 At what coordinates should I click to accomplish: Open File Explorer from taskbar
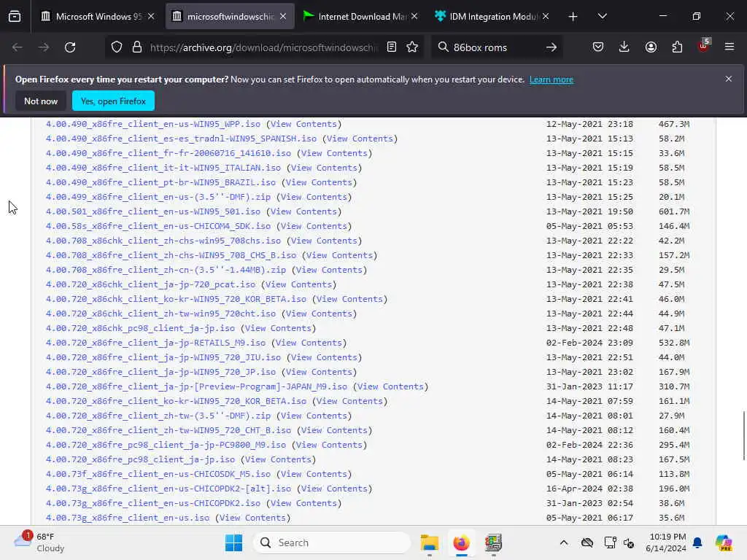click(429, 542)
